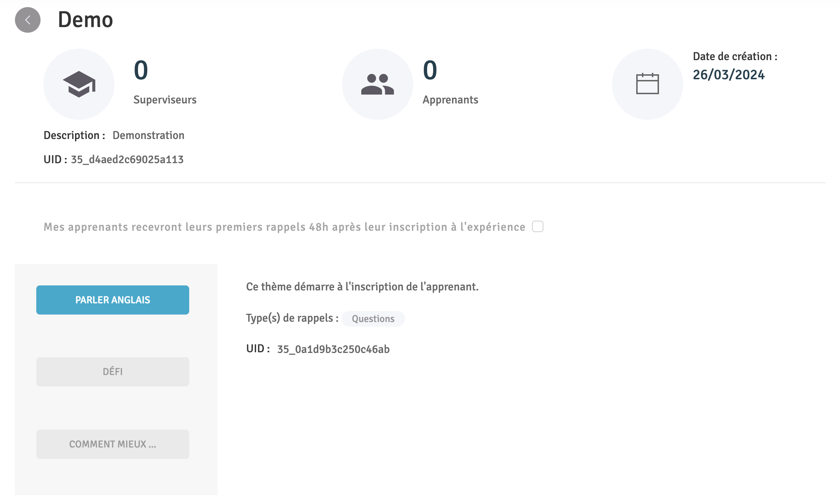Click the Apprenants count zero
The height and width of the screenshot is (504, 840).
430,70
